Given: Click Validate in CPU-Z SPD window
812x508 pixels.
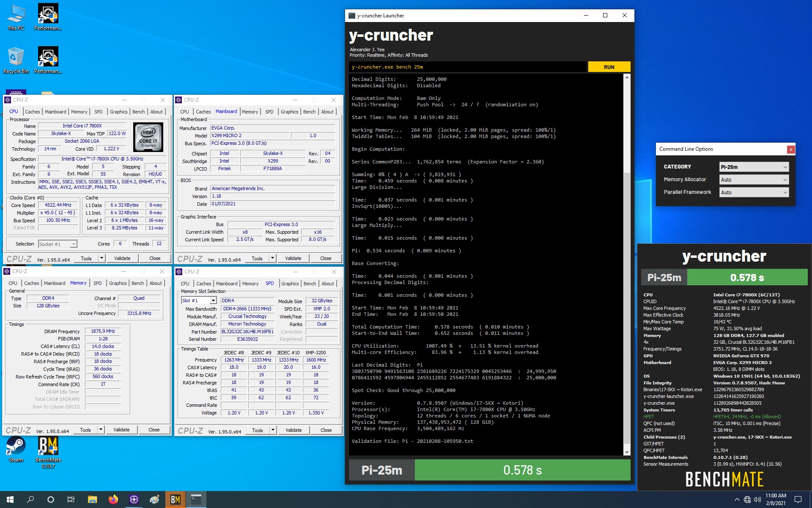Looking at the screenshot, I should pyautogui.click(x=294, y=430).
